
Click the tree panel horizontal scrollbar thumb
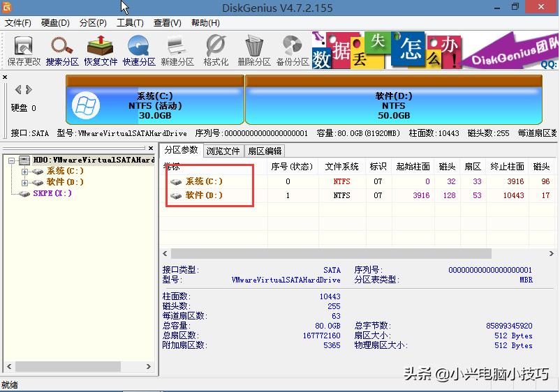coord(68,367)
